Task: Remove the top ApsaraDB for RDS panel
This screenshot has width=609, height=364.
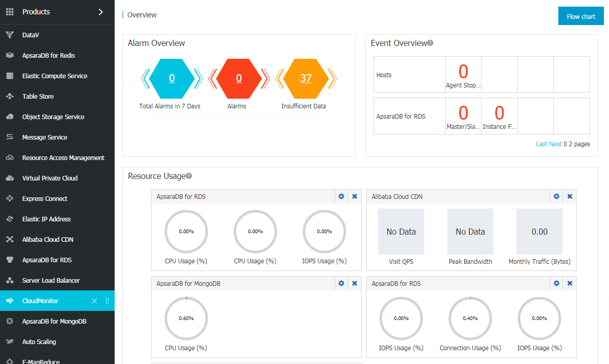Action: tap(355, 196)
